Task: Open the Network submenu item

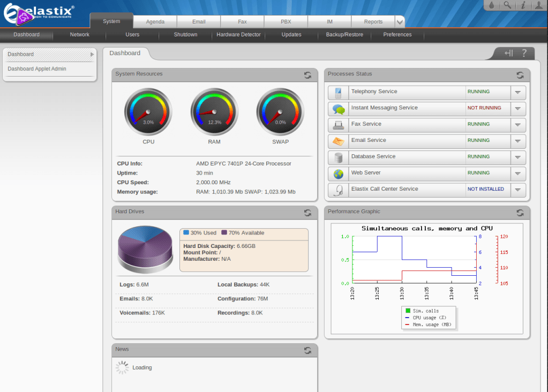Action: [x=79, y=35]
